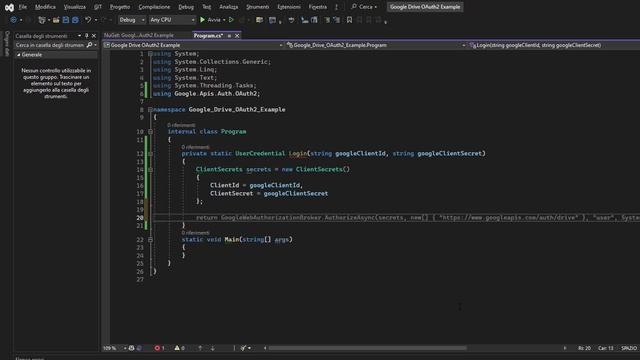640x360 pixels.
Task: Click the SPAZIO indicator in status strip
Action: tap(629, 348)
